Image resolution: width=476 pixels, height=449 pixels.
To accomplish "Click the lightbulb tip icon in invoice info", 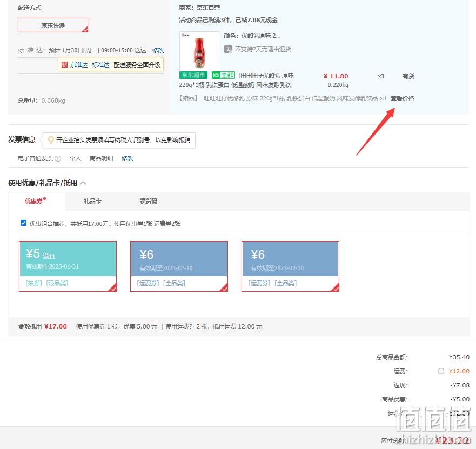I will (51, 139).
